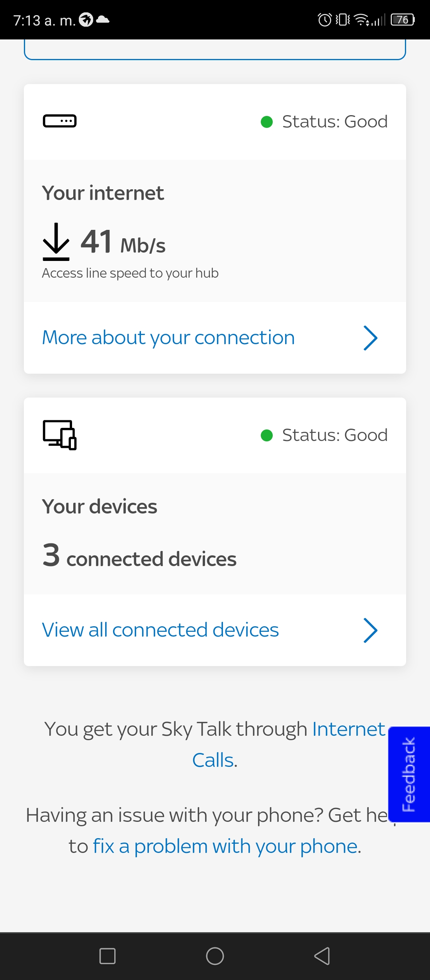Tap the Android back navigation icon
Image resolution: width=430 pixels, height=980 pixels.
(x=322, y=956)
